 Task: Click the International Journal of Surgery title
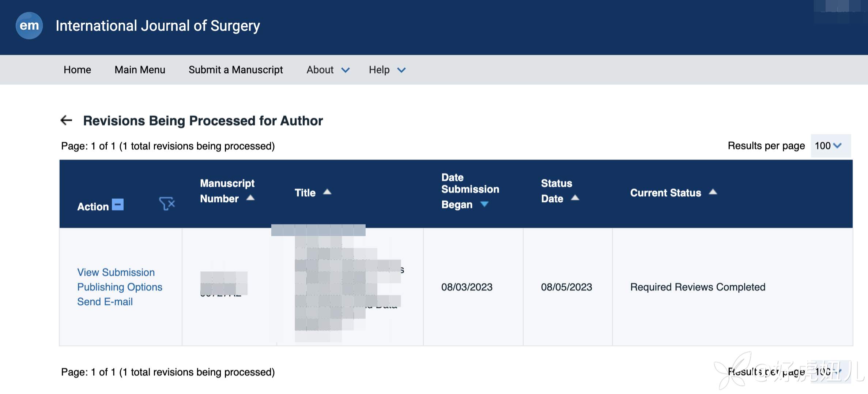pyautogui.click(x=158, y=26)
